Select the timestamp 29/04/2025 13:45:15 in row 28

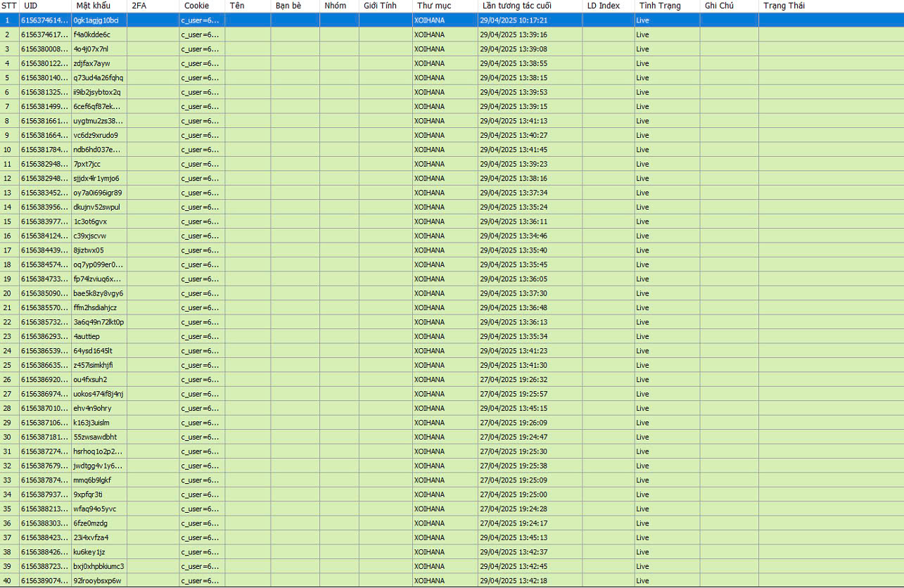click(x=513, y=409)
